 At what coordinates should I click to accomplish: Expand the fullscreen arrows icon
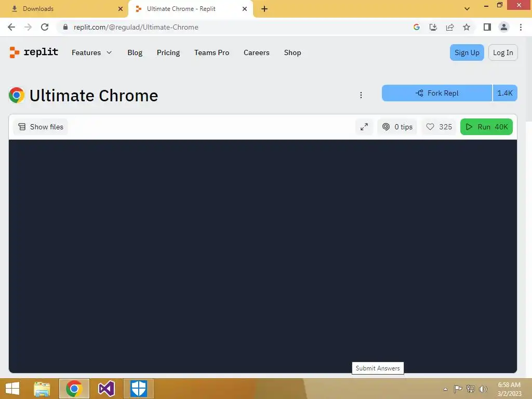(364, 127)
